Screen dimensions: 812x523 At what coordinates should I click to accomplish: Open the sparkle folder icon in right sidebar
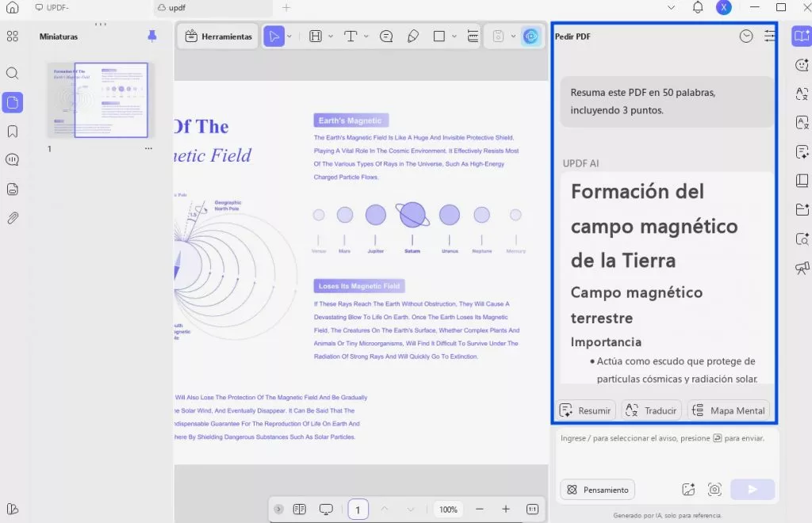click(x=802, y=209)
